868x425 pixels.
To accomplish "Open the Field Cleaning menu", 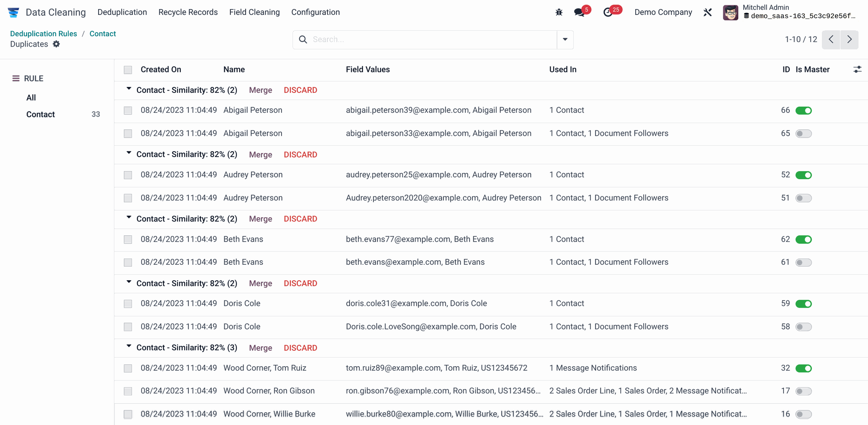I will pos(254,12).
